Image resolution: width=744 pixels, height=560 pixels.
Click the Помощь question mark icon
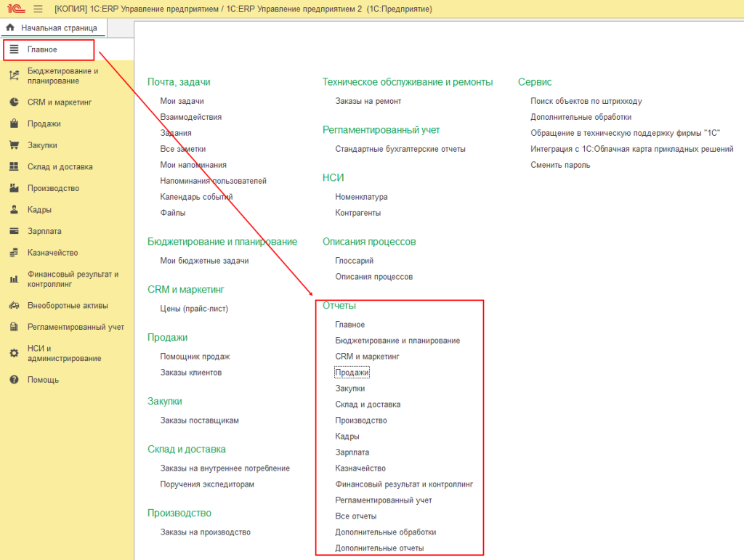pyautogui.click(x=14, y=380)
